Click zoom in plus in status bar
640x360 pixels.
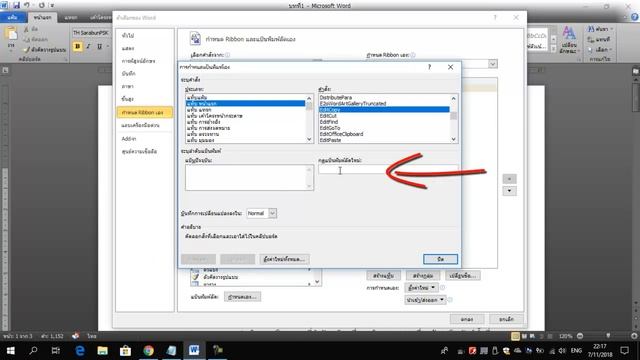634,336
